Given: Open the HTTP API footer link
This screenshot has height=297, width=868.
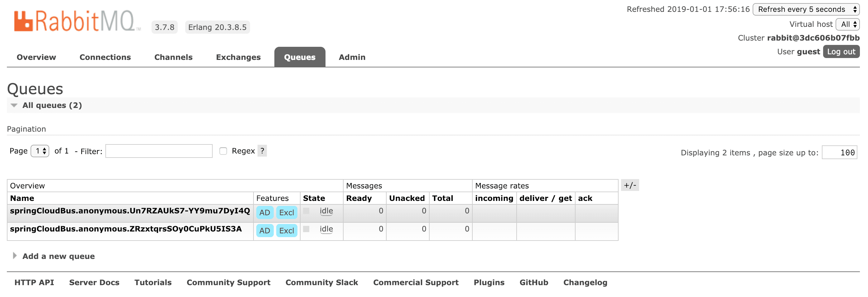Looking at the screenshot, I should [34, 283].
